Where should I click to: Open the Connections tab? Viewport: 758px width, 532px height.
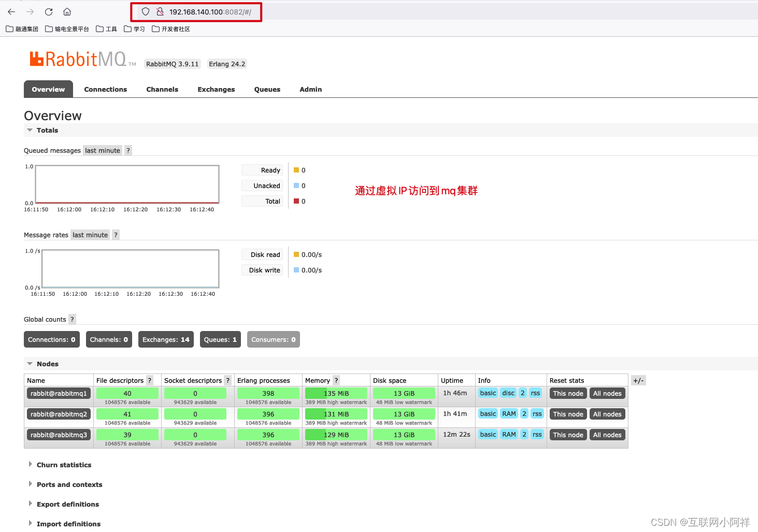(106, 89)
